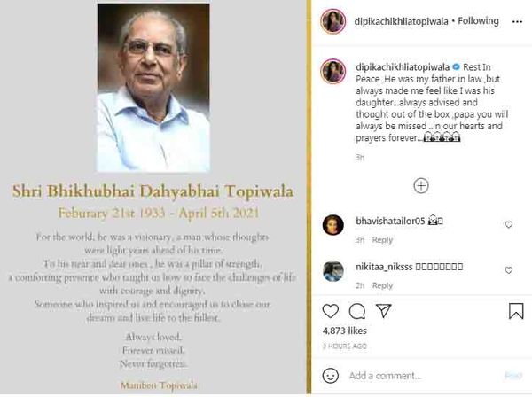Load more comments with plus circle

pyautogui.click(x=421, y=185)
